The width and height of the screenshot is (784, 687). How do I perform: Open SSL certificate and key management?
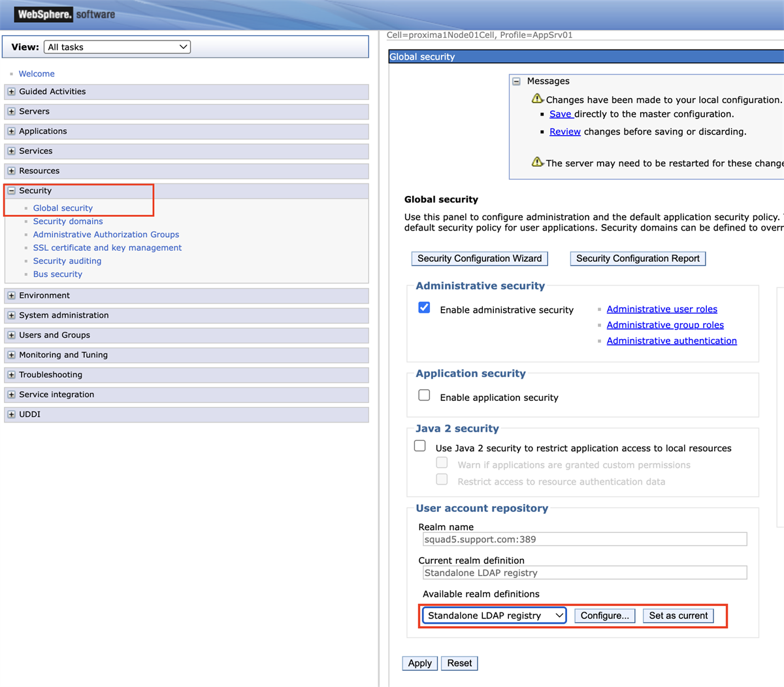(x=107, y=248)
